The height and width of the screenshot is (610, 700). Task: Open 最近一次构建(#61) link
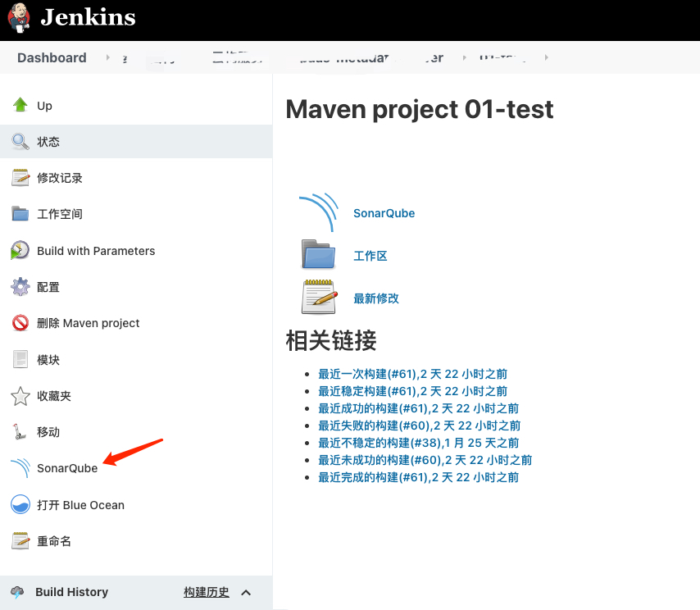[x=412, y=374]
